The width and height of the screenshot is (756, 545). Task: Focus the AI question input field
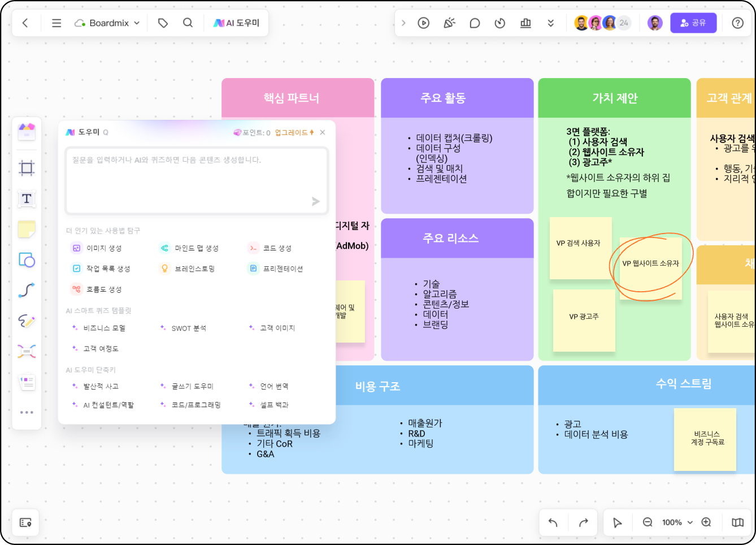point(197,180)
